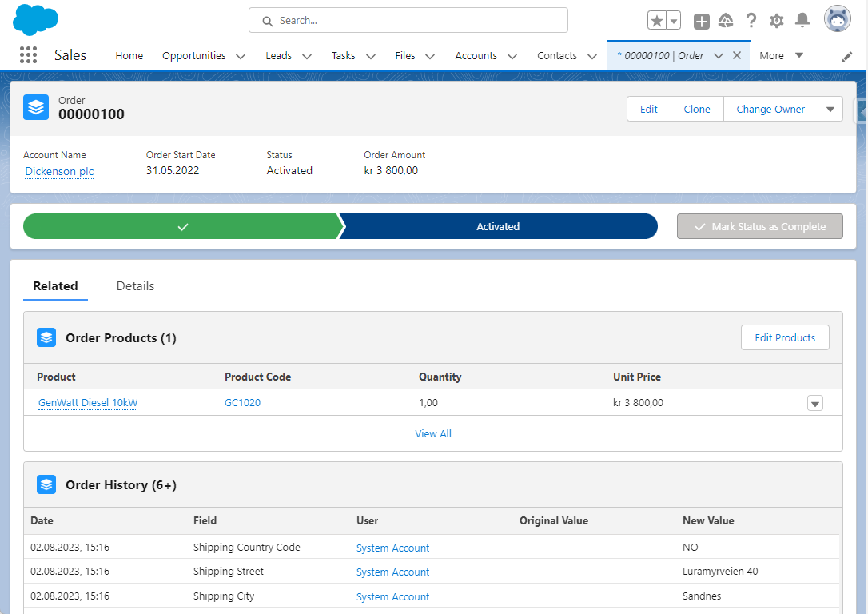The height and width of the screenshot is (614, 868).
Task: Open the Notifications bell icon
Action: click(802, 21)
